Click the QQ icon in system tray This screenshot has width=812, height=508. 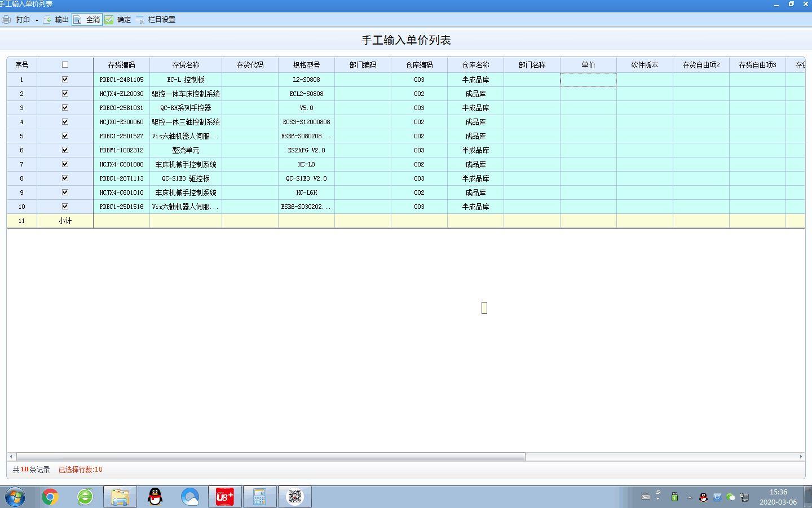click(x=703, y=497)
